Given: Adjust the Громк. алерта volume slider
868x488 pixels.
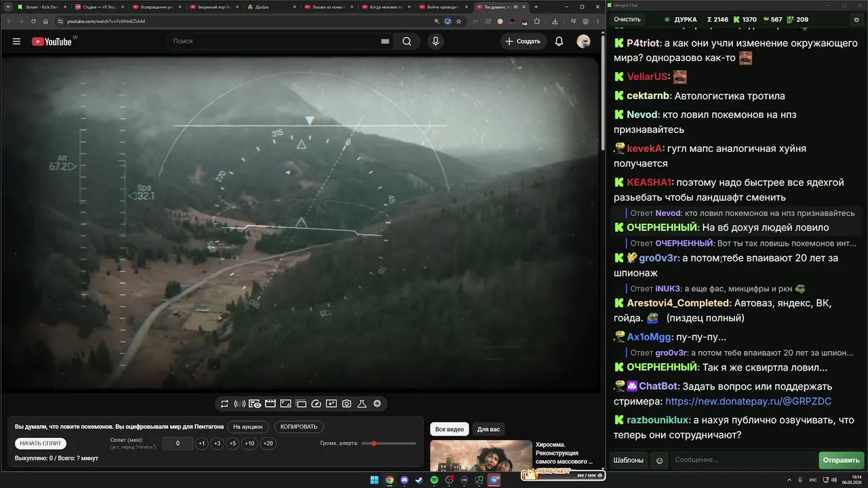Looking at the screenshot, I should point(389,443).
